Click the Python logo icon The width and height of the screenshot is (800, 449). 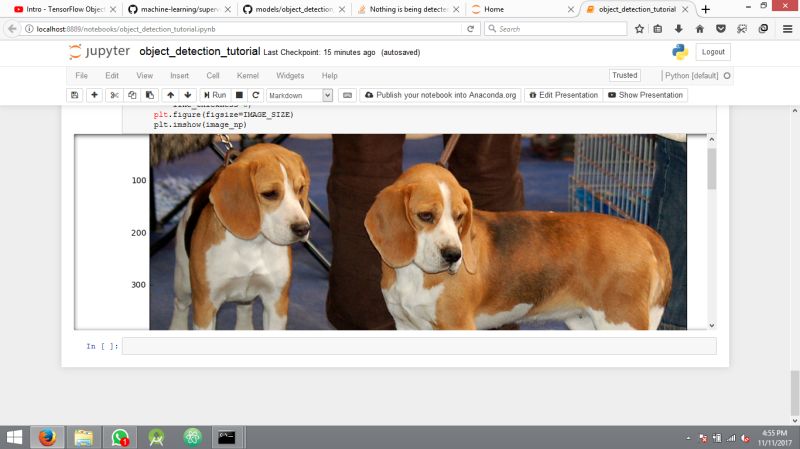click(x=680, y=52)
